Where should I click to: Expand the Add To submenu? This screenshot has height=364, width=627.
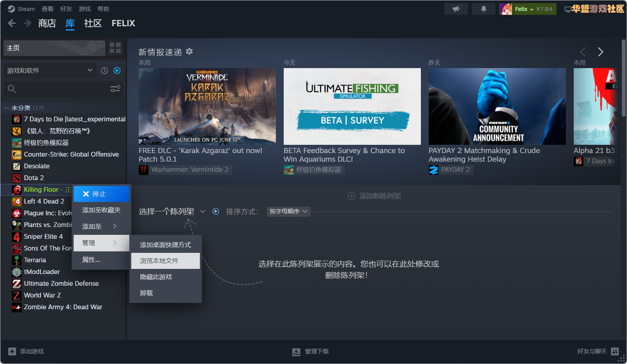[101, 226]
